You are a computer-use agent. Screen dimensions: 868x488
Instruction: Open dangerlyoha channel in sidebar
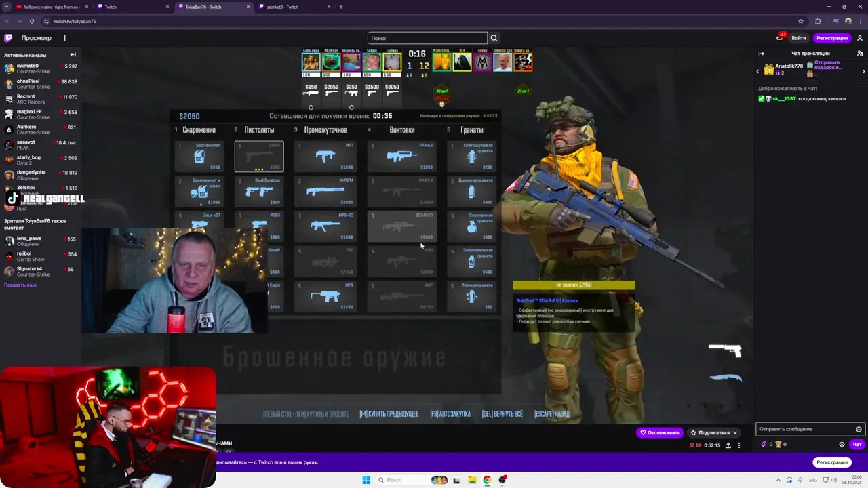pos(41,175)
